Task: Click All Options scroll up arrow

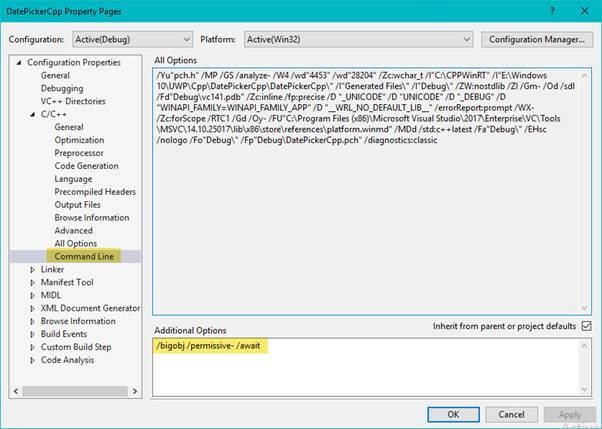Action: 584,75
